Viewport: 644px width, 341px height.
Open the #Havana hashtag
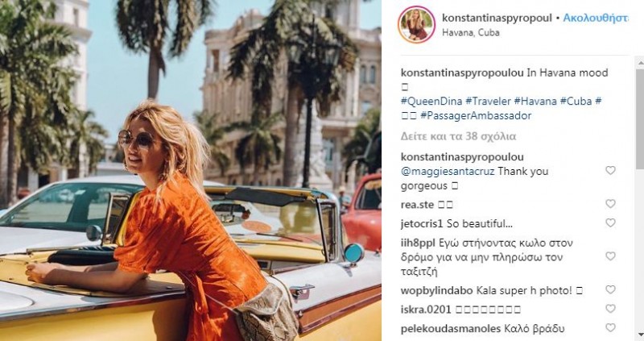(535, 102)
